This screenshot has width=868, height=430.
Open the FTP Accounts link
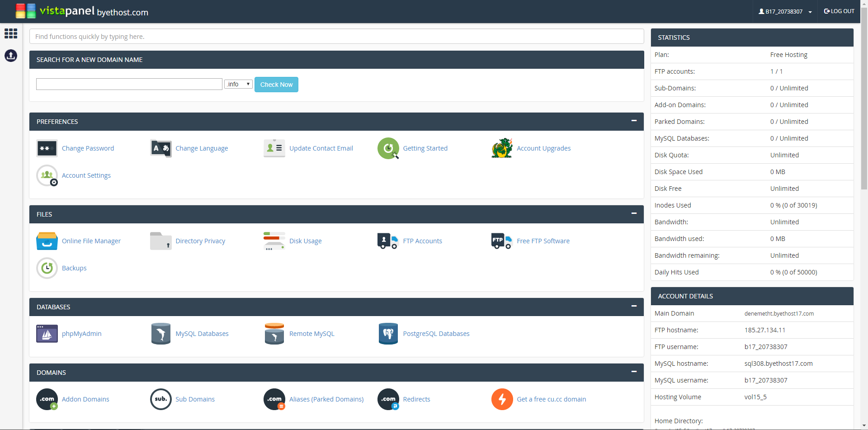click(x=423, y=241)
